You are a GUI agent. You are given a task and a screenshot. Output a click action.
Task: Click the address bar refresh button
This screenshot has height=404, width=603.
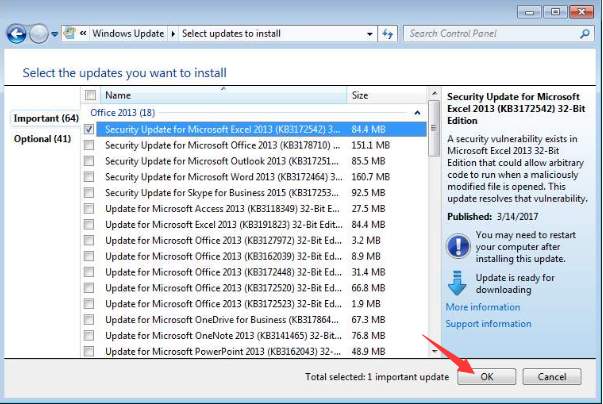click(x=388, y=34)
